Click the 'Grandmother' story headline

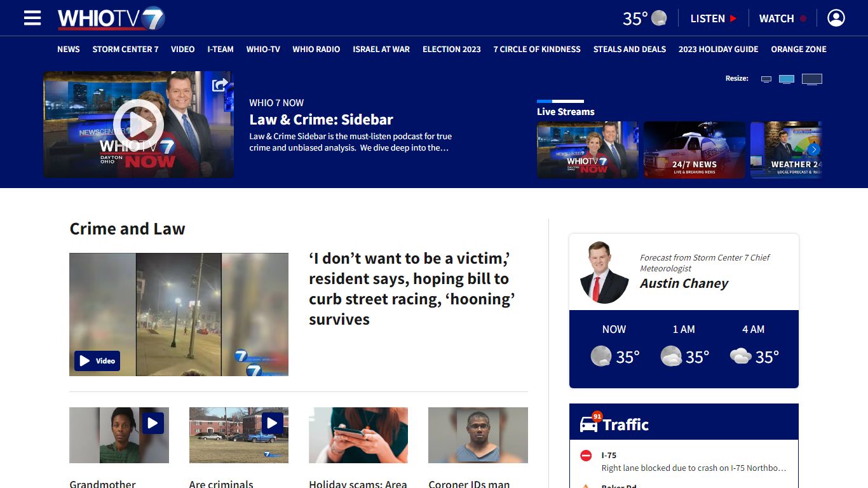click(102, 484)
